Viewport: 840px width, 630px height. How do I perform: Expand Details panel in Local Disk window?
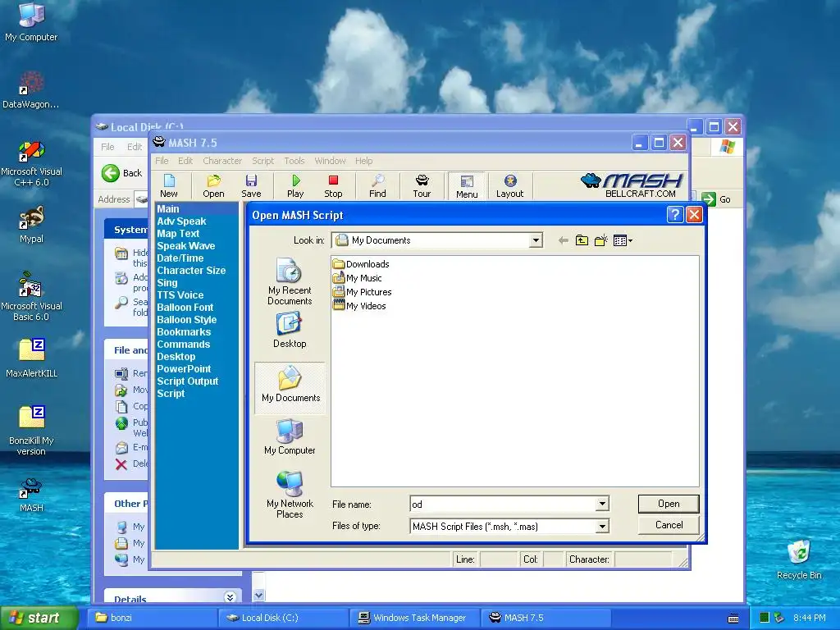[230, 597]
